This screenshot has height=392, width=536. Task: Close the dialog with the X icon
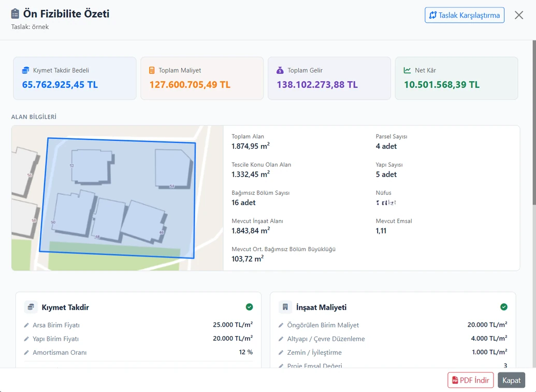pos(519,15)
